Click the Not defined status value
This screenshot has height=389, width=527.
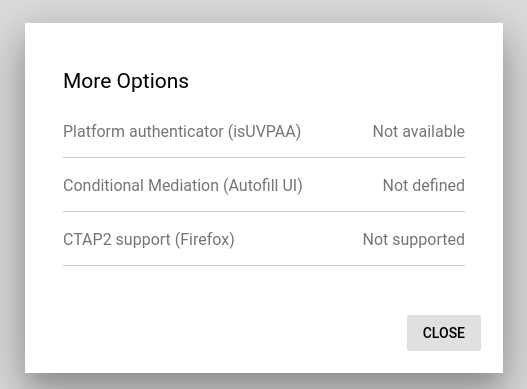point(424,186)
